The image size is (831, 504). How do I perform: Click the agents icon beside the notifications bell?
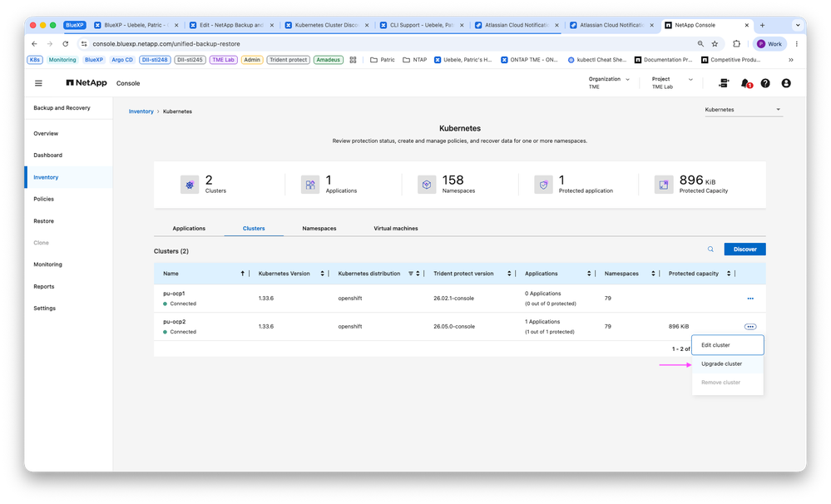point(724,83)
